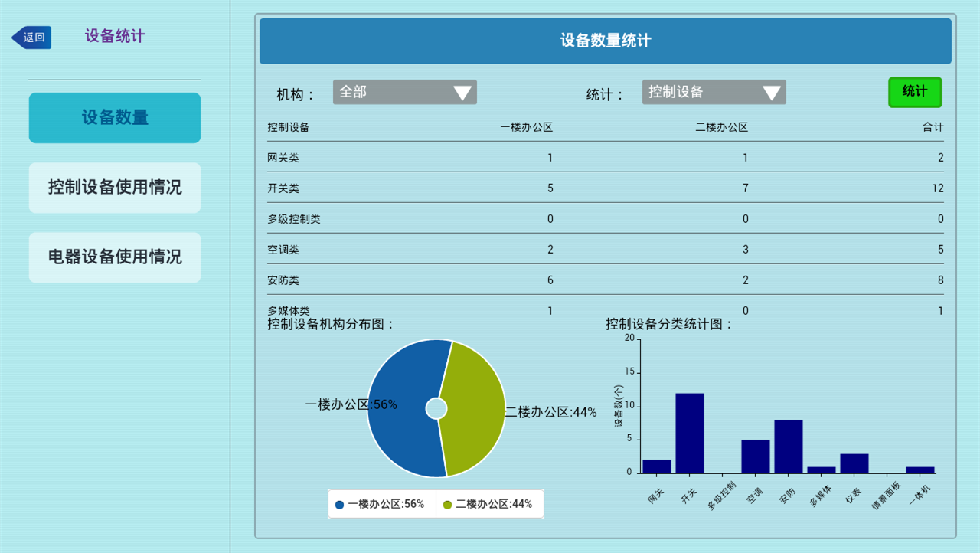The height and width of the screenshot is (553, 980).
Task: Click the 控制设备机构分布图 heading
Action: (x=331, y=324)
